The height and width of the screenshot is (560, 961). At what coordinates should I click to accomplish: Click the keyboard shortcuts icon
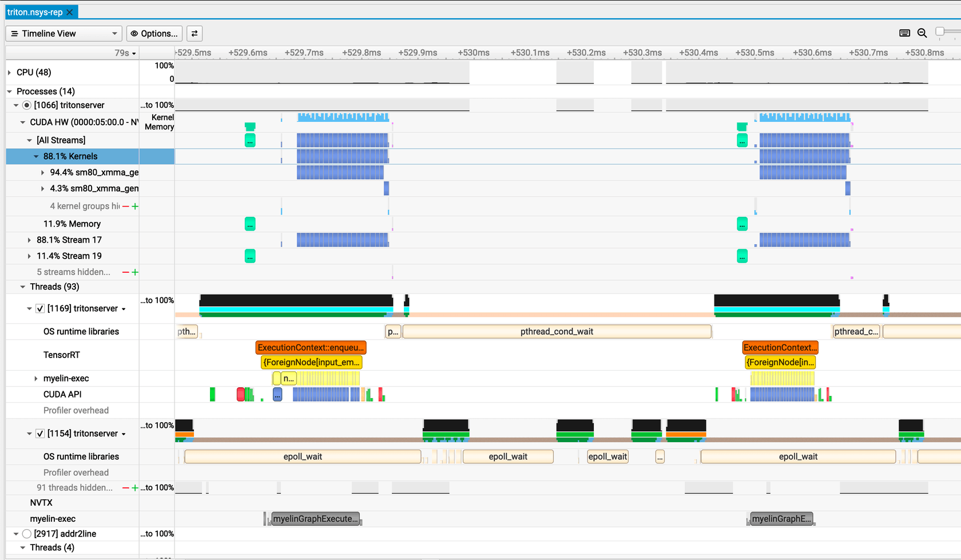[904, 33]
